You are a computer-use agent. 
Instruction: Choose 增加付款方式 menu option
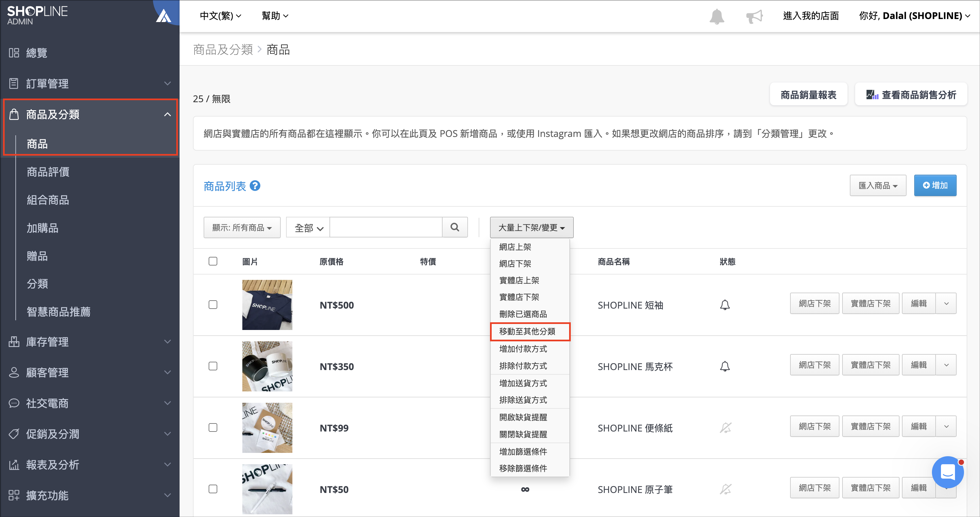tap(523, 349)
